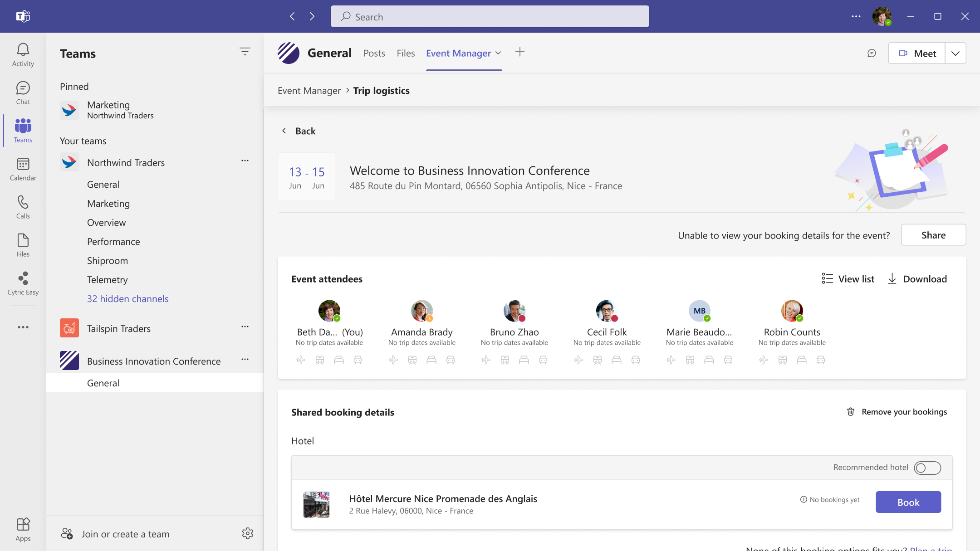Click the add tab plus icon
980x551 pixels.
[x=520, y=52]
